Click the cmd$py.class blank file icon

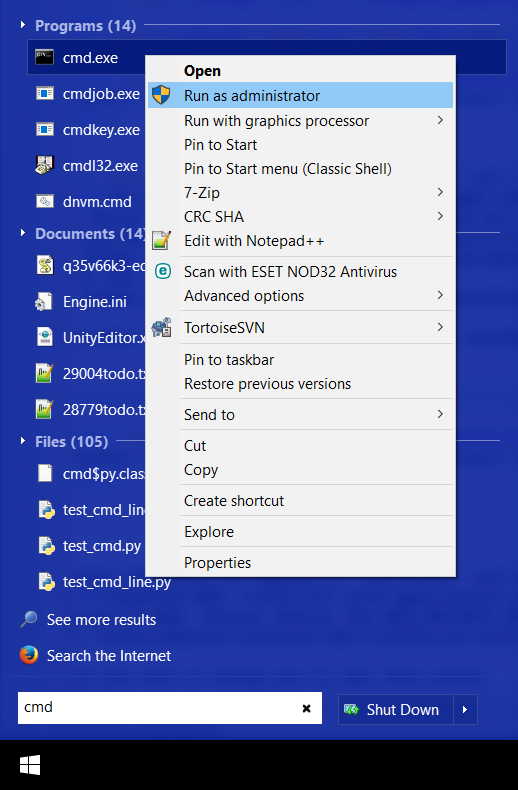pos(45,473)
